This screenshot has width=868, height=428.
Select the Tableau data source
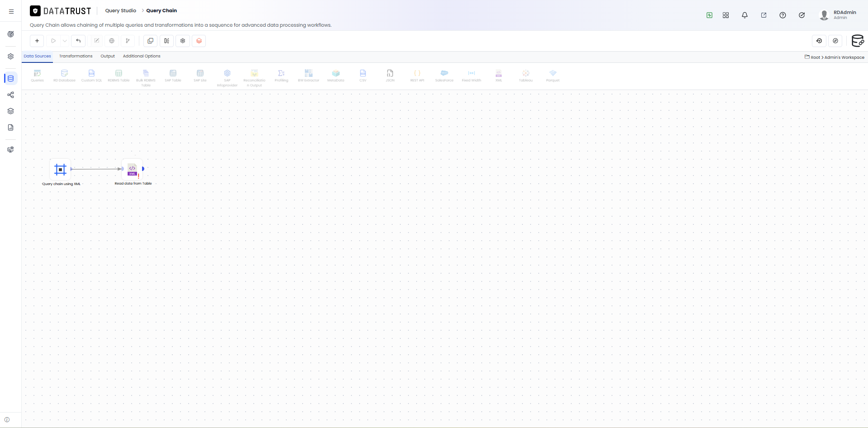pyautogui.click(x=526, y=76)
